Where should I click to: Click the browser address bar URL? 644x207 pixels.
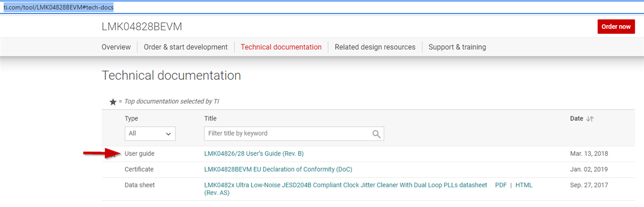(x=59, y=8)
